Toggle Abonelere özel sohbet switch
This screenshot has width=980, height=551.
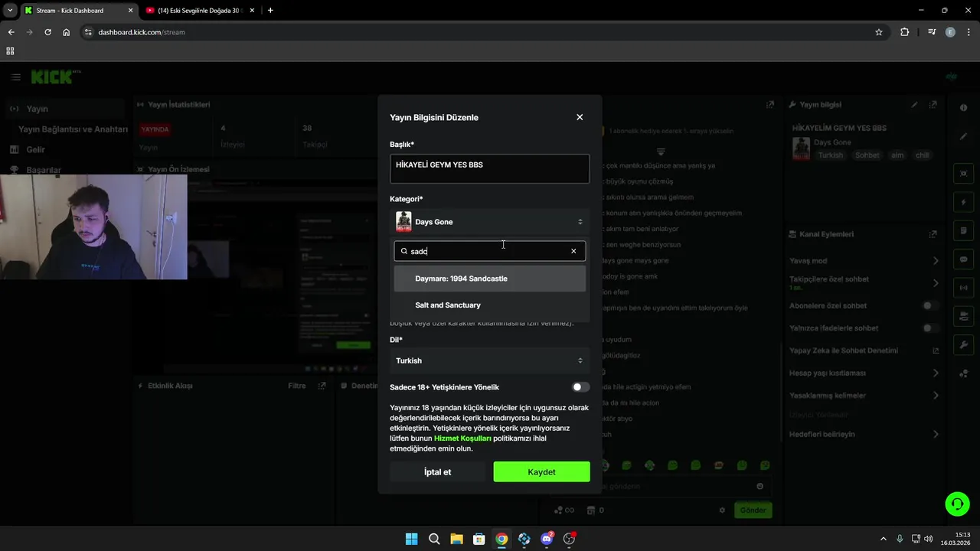click(x=929, y=305)
